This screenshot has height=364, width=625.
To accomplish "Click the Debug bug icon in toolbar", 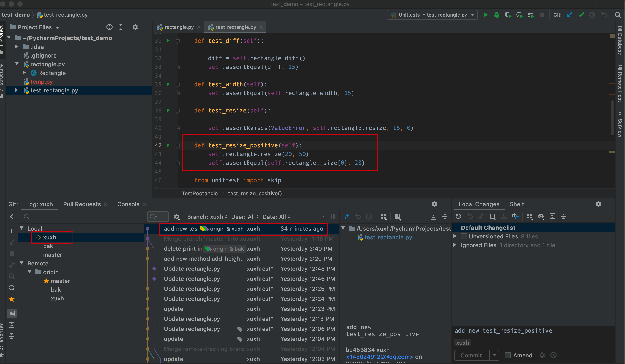I will click(x=497, y=15).
